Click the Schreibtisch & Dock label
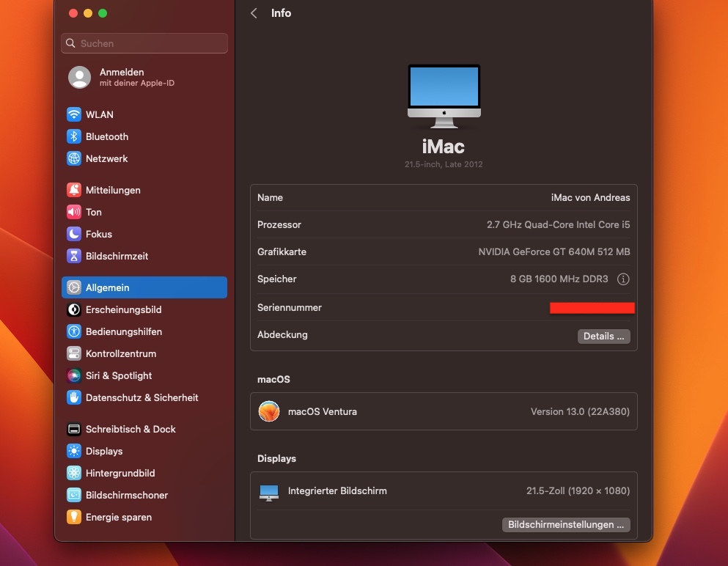This screenshot has width=728, height=566. point(130,429)
